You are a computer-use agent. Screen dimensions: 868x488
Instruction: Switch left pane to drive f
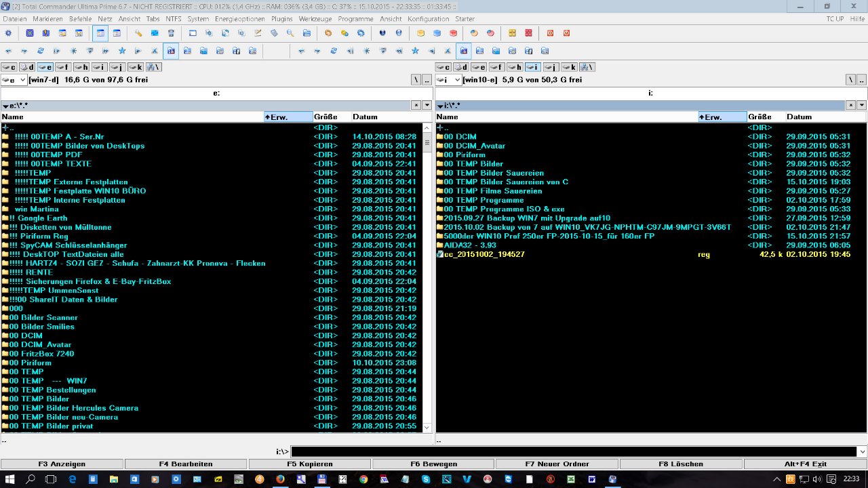point(63,67)
